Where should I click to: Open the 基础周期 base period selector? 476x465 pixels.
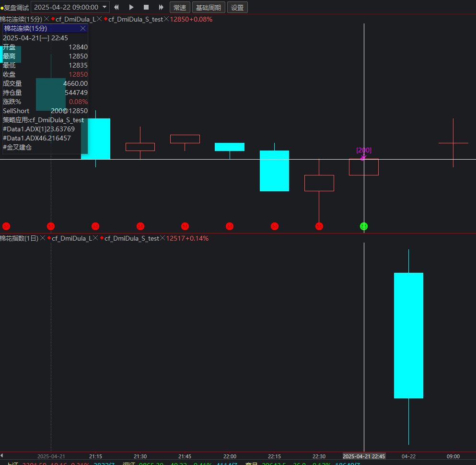pyautogui.click(x=209, y=7)
